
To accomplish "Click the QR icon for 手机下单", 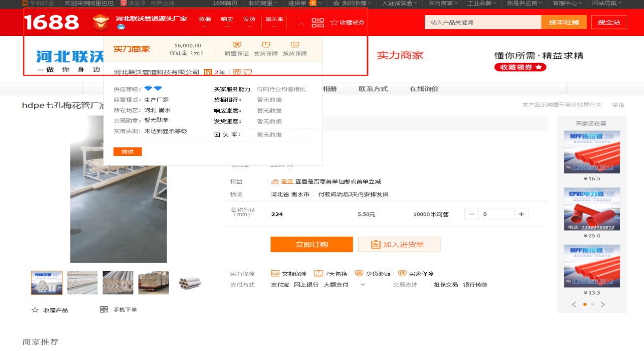I will point(104,309).
